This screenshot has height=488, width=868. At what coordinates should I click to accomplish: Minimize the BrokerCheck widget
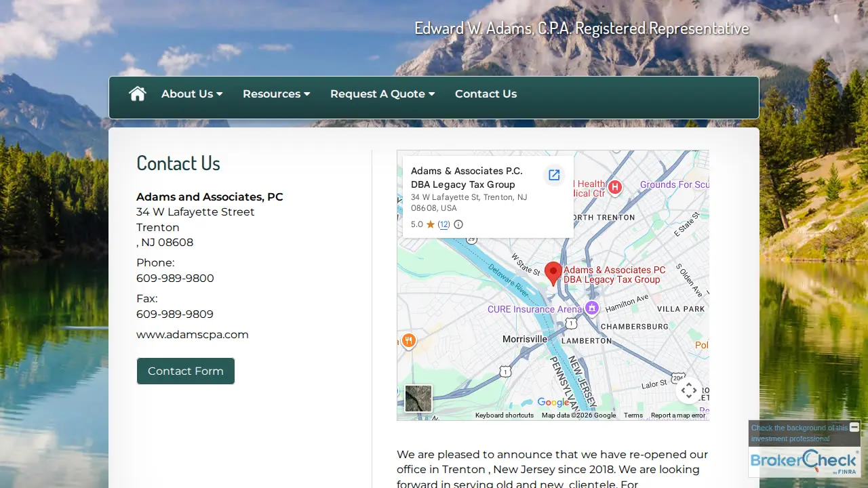click(854, 427)
